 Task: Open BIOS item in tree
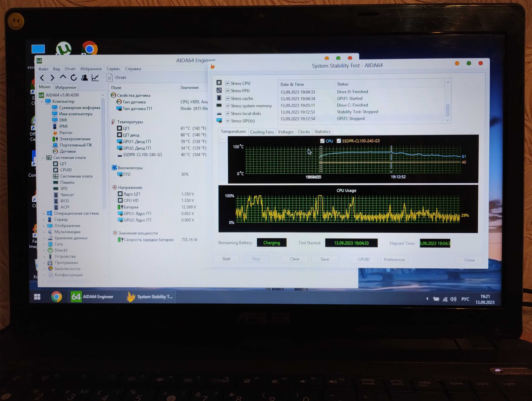(x=62, y=201)
